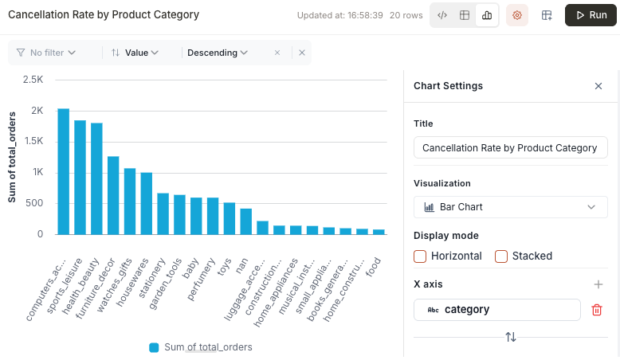The width and height of the screenshot is (620, 364).
Task: Switch to the table view icon
Action: click(x=465, y=15)
